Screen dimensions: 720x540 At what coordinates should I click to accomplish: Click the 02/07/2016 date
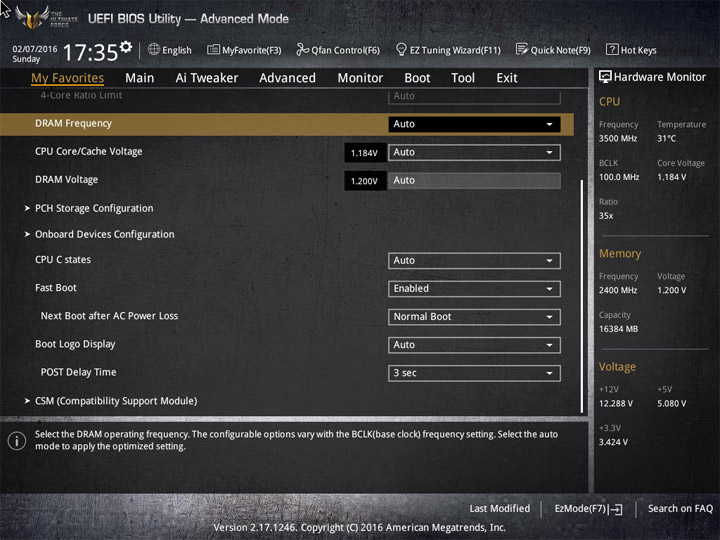tap(35, 49)
